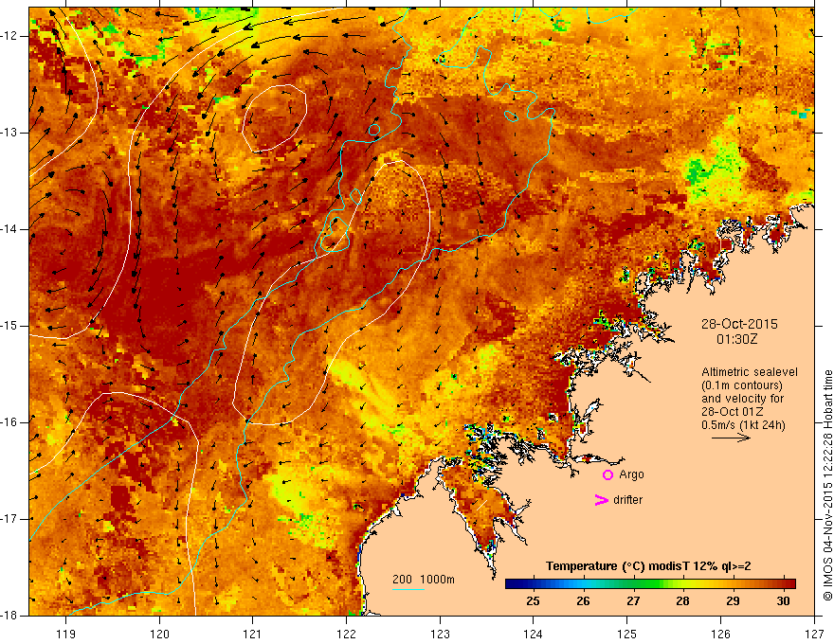This screenshot has height=644, width=834.
Task: Click the '0.5m/s (1kt 24h)' caption
Action: (743, 424)
